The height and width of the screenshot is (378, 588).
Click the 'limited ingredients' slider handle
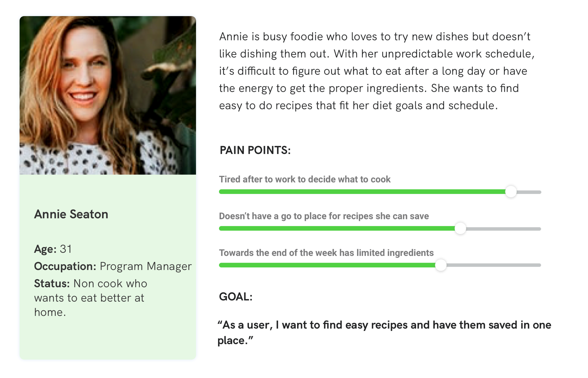point(441,265)
